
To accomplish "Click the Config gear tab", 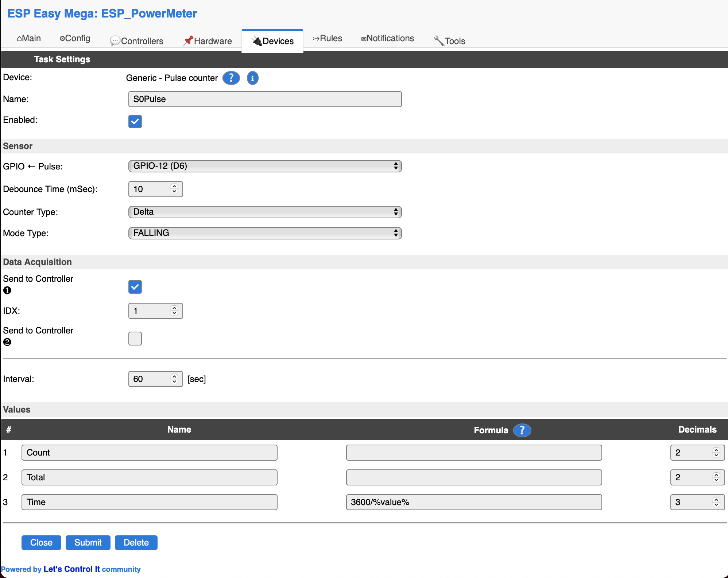I will pos(75,38).
